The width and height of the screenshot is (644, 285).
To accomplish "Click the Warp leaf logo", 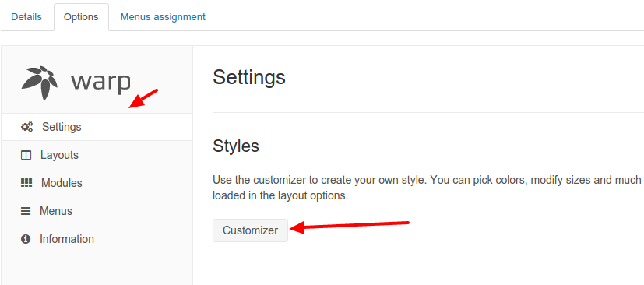I will point(40,83).
